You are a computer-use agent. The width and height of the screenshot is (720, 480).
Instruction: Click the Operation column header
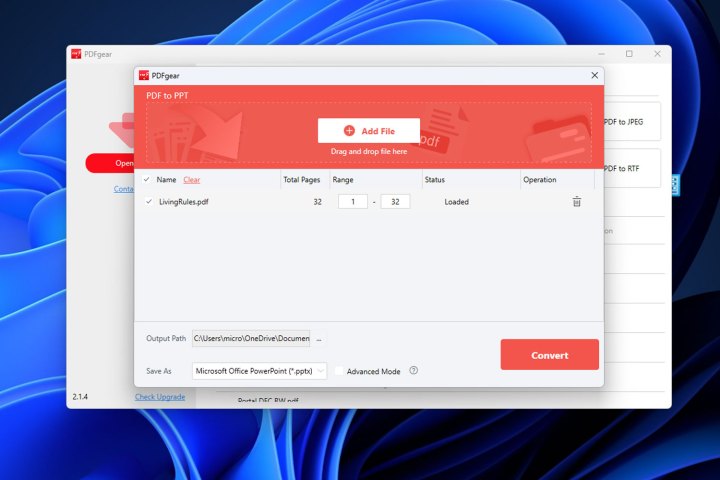pos(540,180)
